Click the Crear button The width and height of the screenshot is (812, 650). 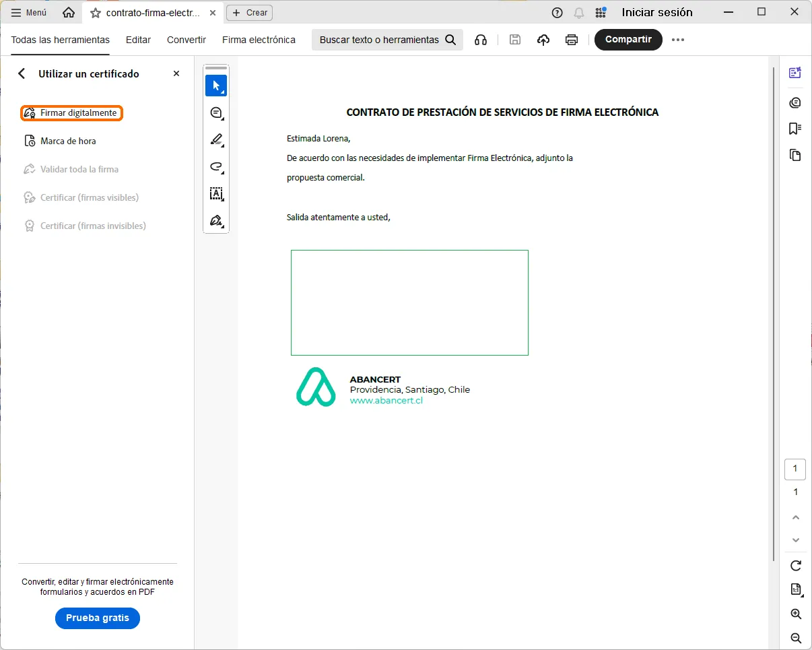pyautogui.click(x=249, y=13)
